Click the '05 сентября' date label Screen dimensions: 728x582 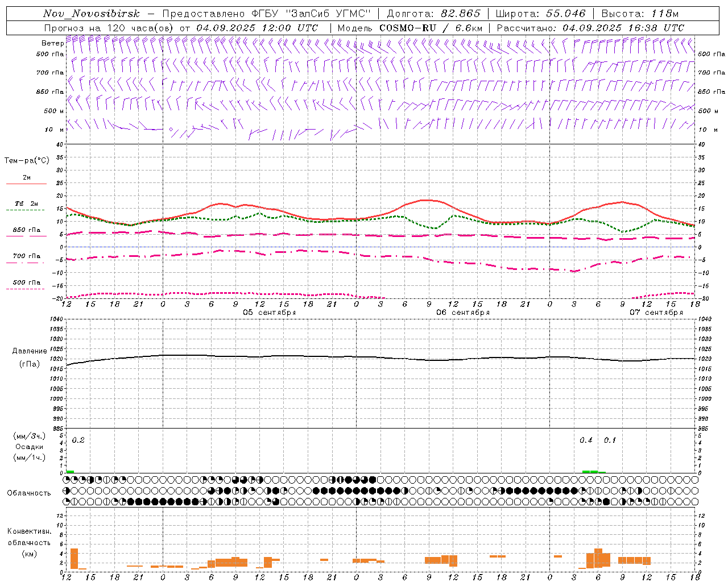pyautogui.click(x=270, y=313)
